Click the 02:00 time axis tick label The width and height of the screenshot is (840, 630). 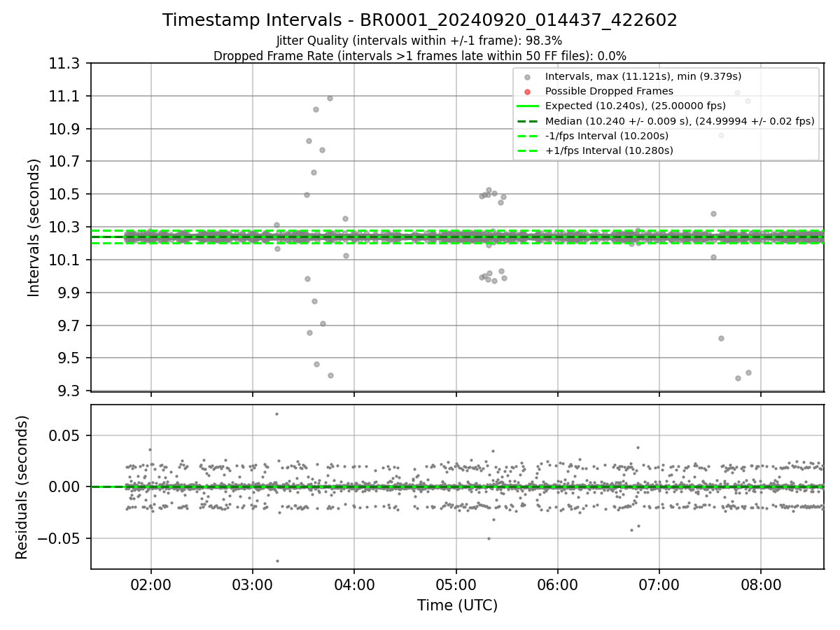(x=151, y=584)
